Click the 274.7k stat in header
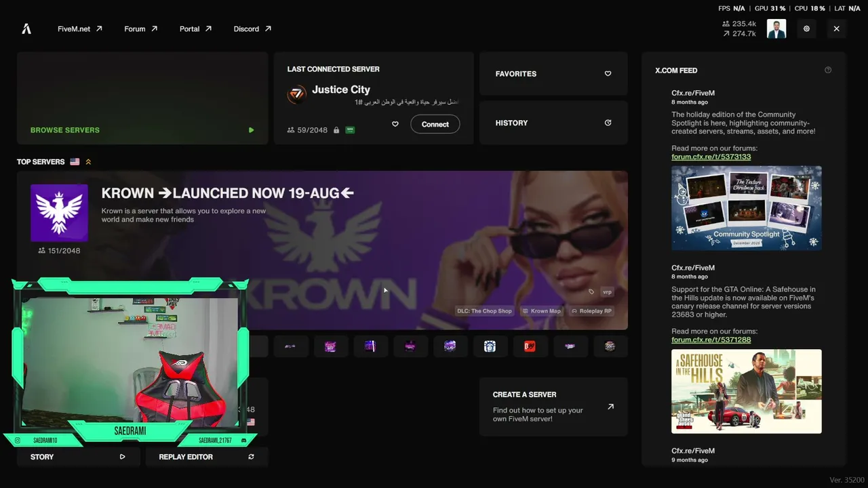This screenshot has width=868, height=488. pyautogui.click(x=740, y=33)
